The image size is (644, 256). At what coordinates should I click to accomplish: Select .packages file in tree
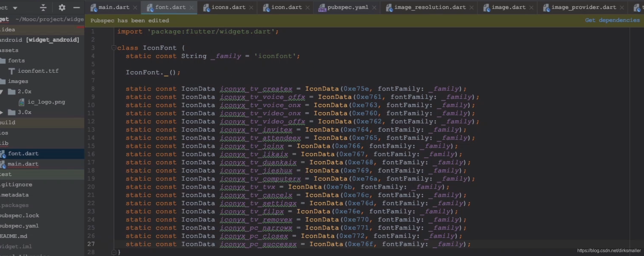pos(15,205)
